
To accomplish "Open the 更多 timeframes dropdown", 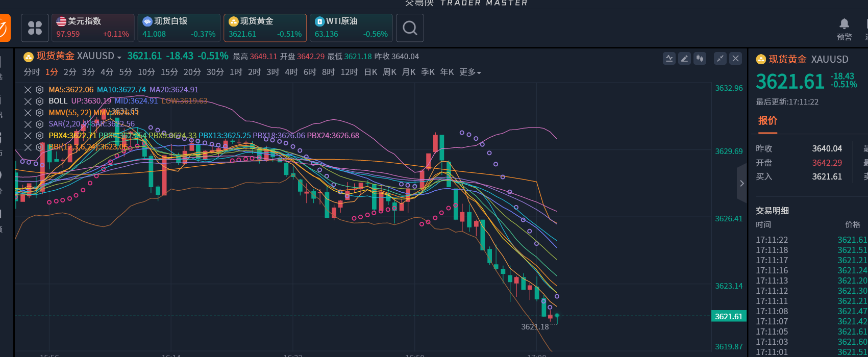I will point(470,72).
